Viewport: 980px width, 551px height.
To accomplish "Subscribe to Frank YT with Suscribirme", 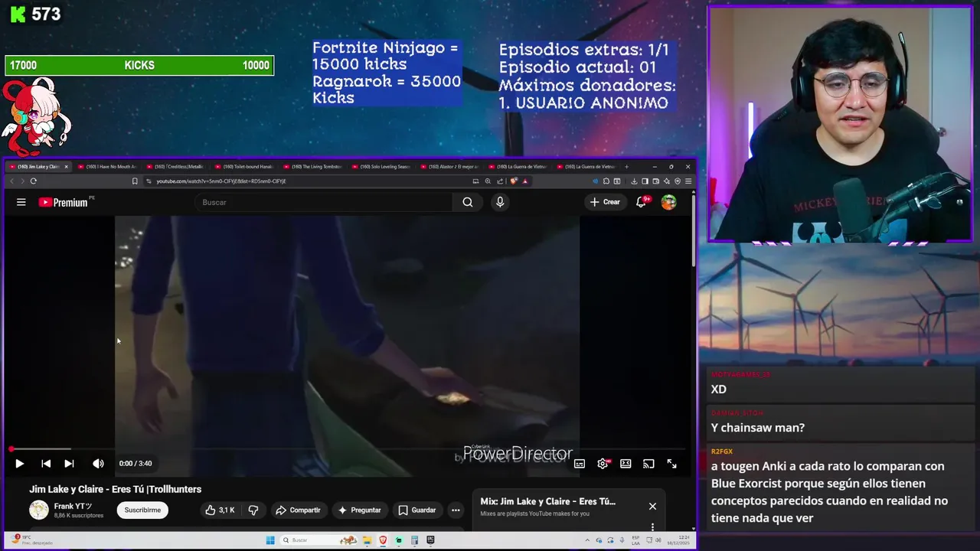I will (x=142, y=510).
